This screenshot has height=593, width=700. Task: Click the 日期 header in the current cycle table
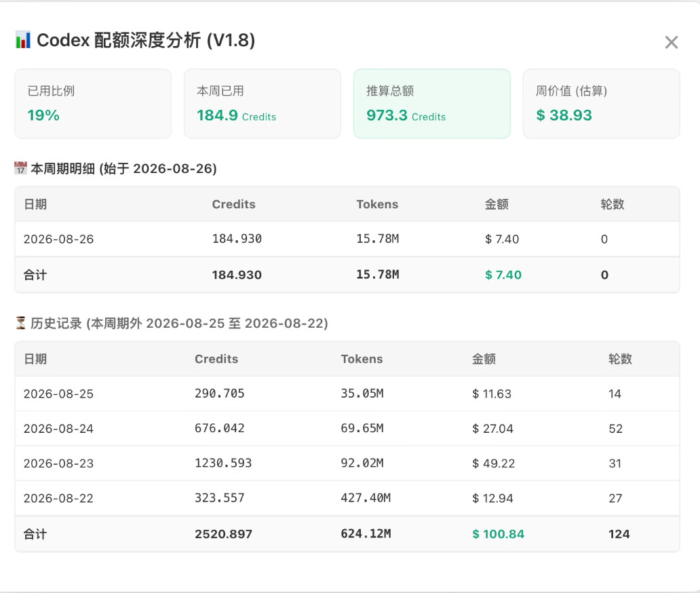tap(35, 204)
